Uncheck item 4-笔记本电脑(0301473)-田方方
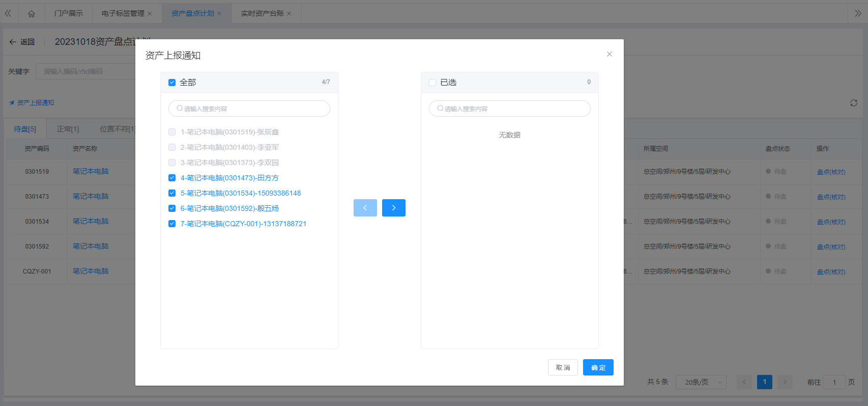This screenshot has height=406, width=868. 172,178
